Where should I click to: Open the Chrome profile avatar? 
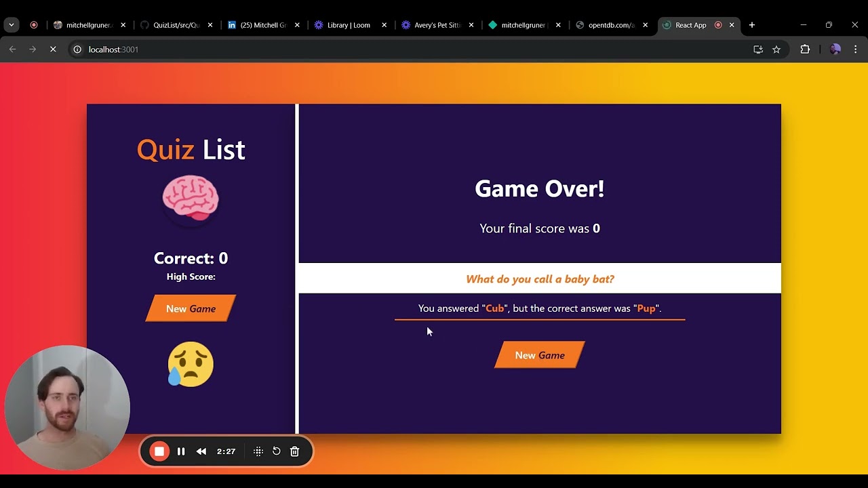[835, 49]
